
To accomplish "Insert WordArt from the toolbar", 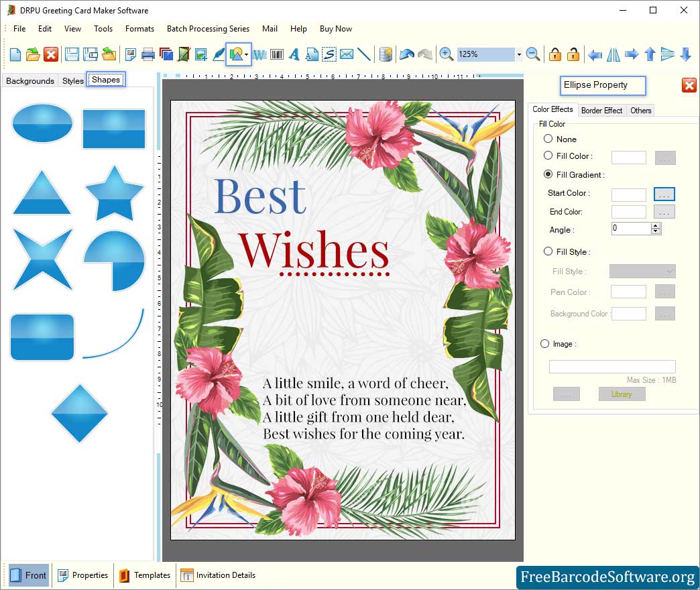I will coord(259,54).
